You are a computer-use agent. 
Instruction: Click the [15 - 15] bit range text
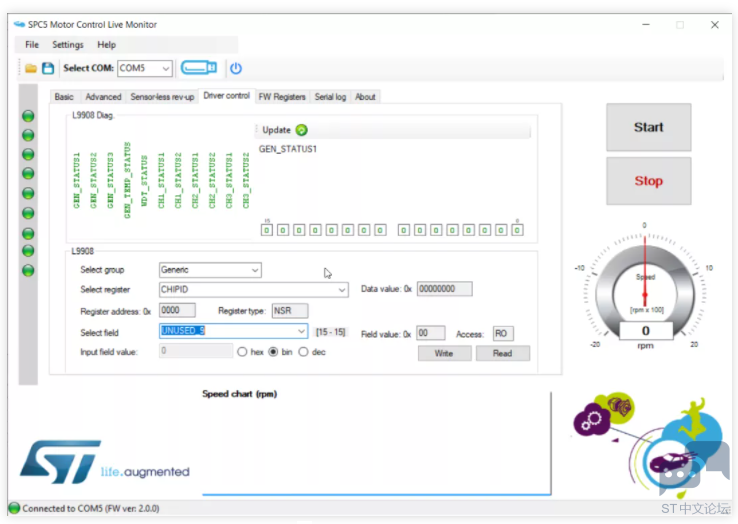[x=330, y=332]
